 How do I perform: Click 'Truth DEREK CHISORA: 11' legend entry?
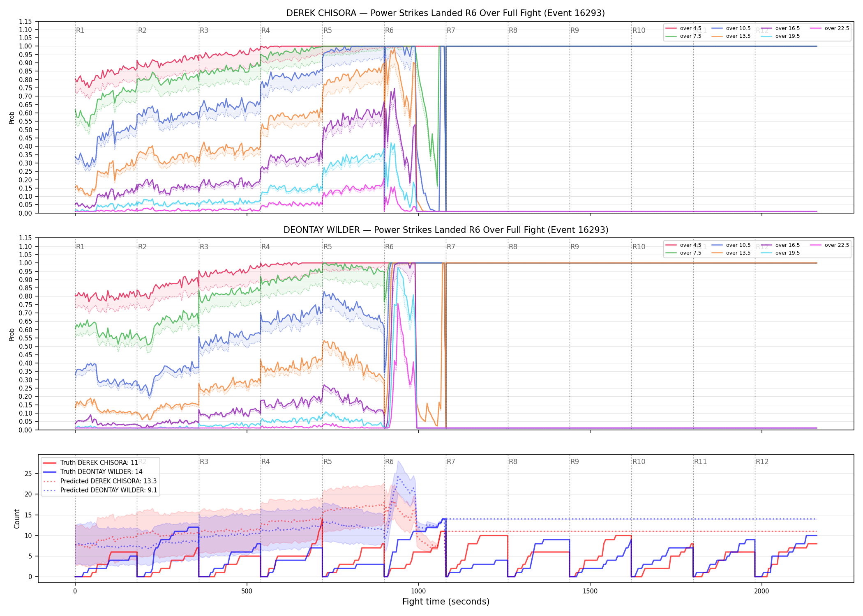point(91,463)
